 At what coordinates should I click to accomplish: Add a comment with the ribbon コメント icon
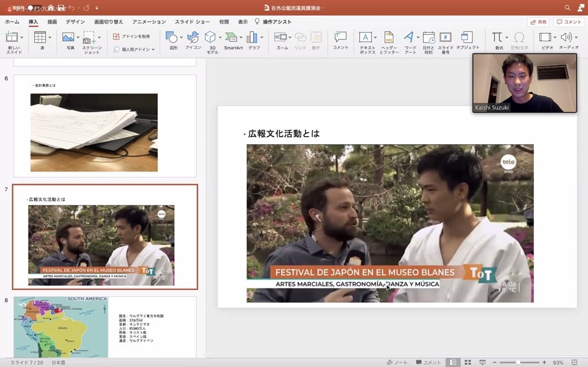point(341,37)
